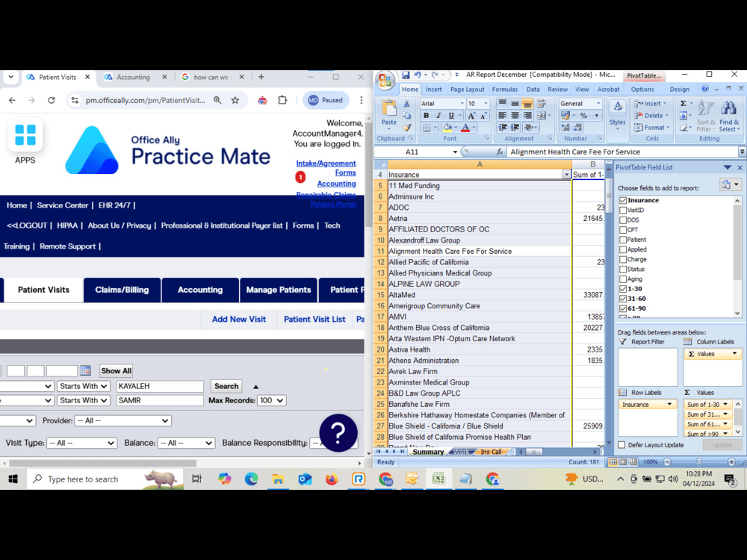
Task: Open Chrome Extensions puzzle icon
Action: click(x=282, y=100)
